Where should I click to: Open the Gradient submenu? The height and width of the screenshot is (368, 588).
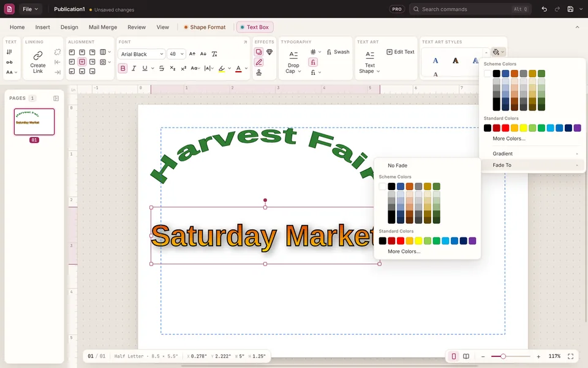[x=532, y=153]
